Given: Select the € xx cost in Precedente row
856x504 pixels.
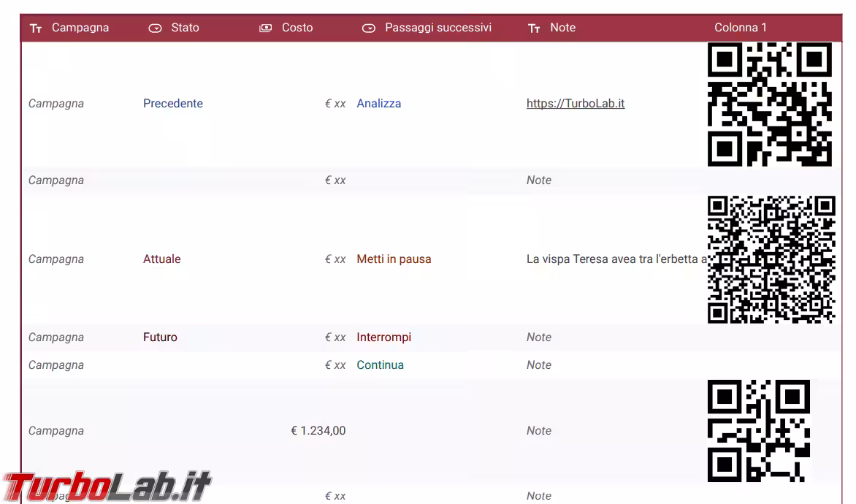Looking at the screenshot, I should point(335,104).
